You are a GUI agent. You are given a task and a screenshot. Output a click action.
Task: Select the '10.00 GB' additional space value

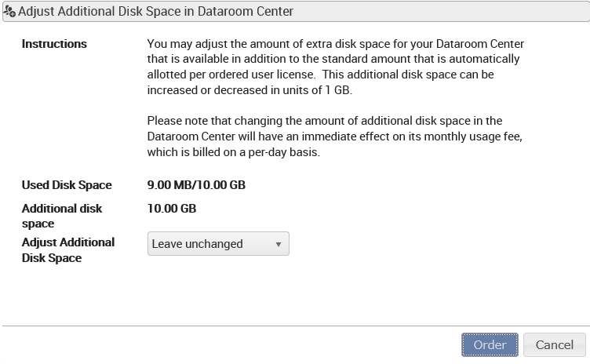coord(172,208)
